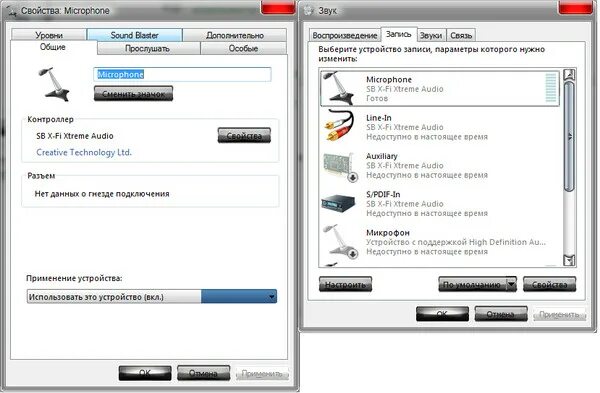Screen dimensions: 600x393
Task: Click the SB X-Fi Xtreme Audio controller text
Action: [x=75, y=136]
